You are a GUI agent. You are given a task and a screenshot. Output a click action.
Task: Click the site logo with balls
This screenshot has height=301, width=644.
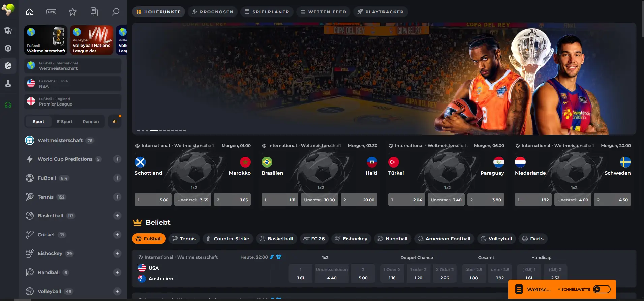pos(8,9)
